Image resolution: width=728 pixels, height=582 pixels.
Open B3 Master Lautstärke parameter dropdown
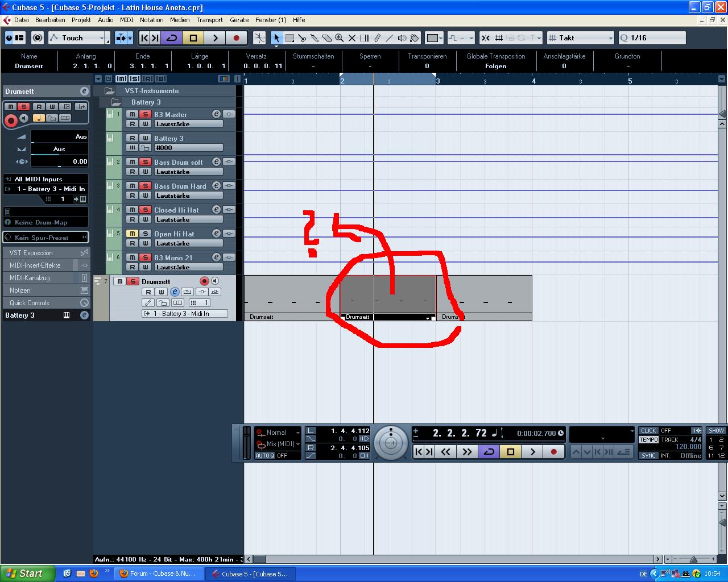[x=188, y=124]
